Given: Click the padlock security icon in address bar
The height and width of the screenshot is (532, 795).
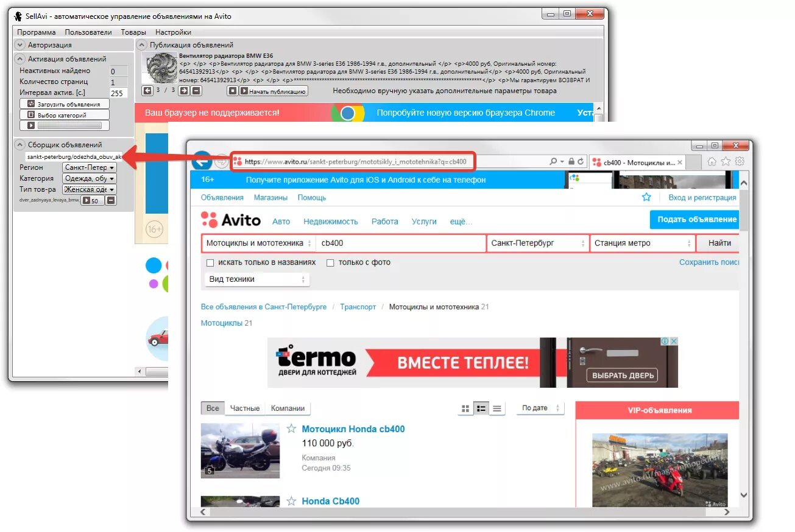Looking at the screenshot, I should click(x=571, y=162).
